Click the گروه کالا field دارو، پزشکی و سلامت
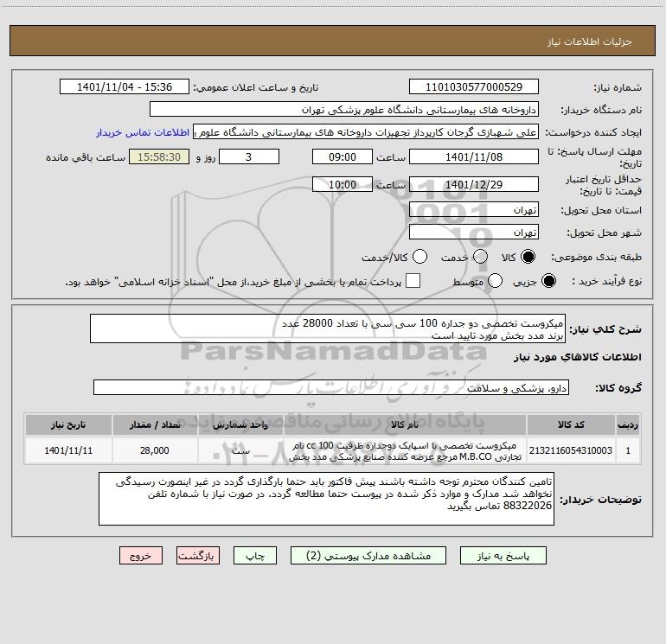 tap(331, 387)
